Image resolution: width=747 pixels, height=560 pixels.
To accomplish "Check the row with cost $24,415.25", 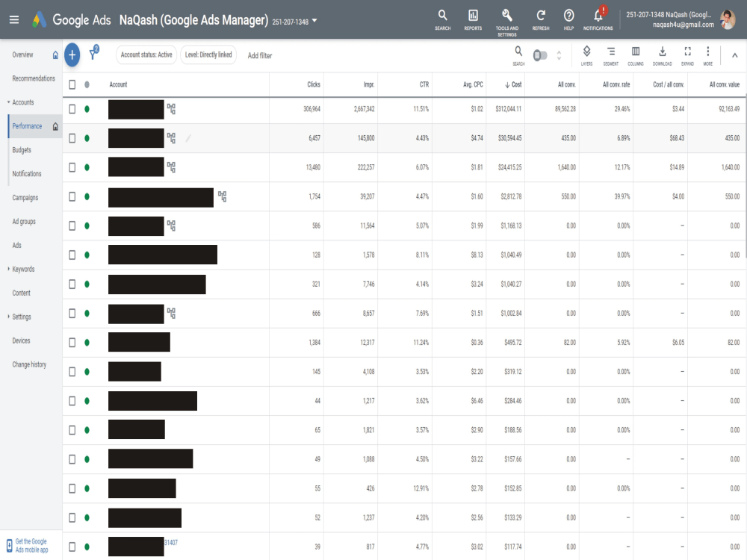I will pos(72,167).
